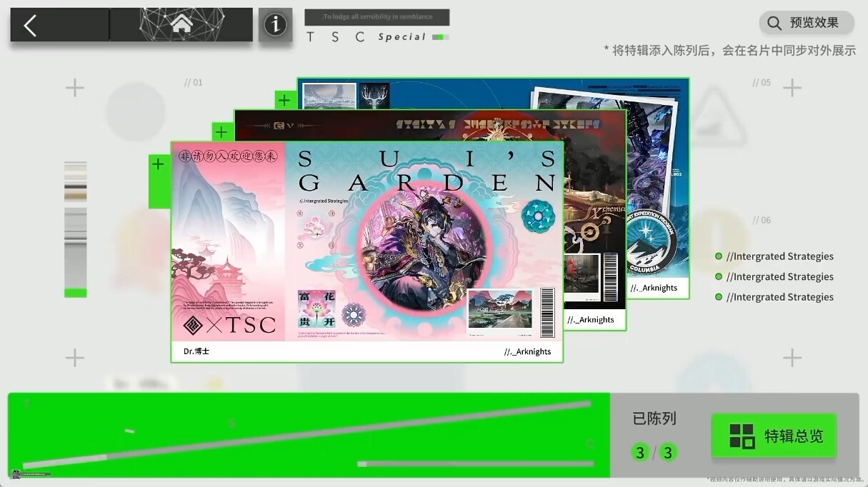Screen dimensions: 868x487
Task: Click green segment under the vertical grey bar
Action: 75,293
